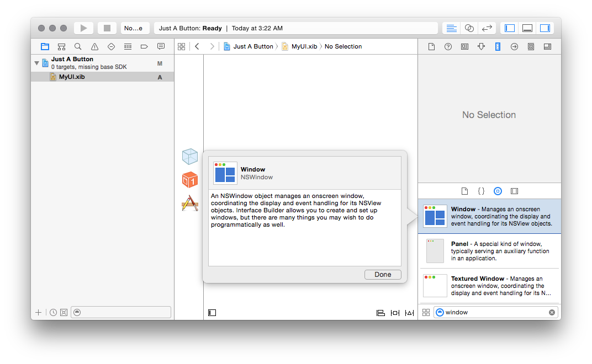Image resolution: width=592 pixels, height=364 pixels.
Task: Open the Test navigator
Action: pyautogui.click(x=111, y=46)
